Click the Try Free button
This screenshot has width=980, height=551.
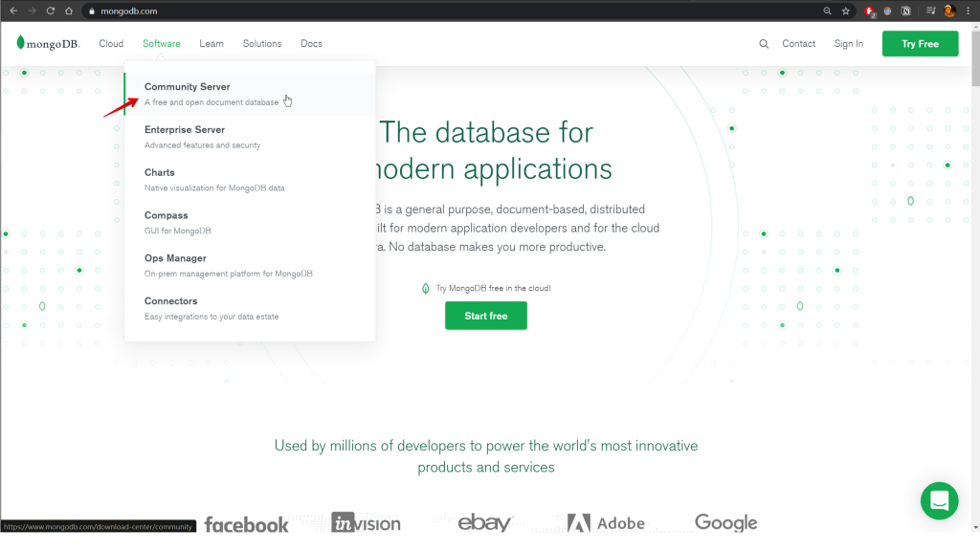(920, 44)
